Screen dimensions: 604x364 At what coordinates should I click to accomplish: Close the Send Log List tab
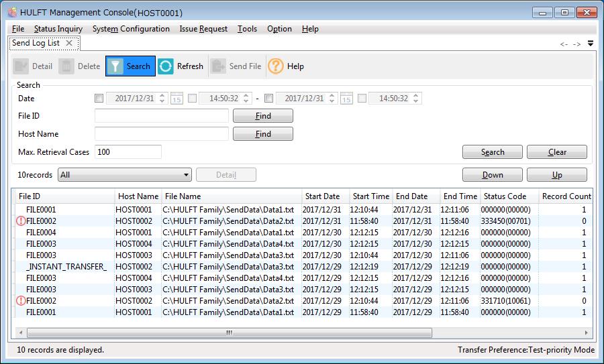(x=69, y=43)
